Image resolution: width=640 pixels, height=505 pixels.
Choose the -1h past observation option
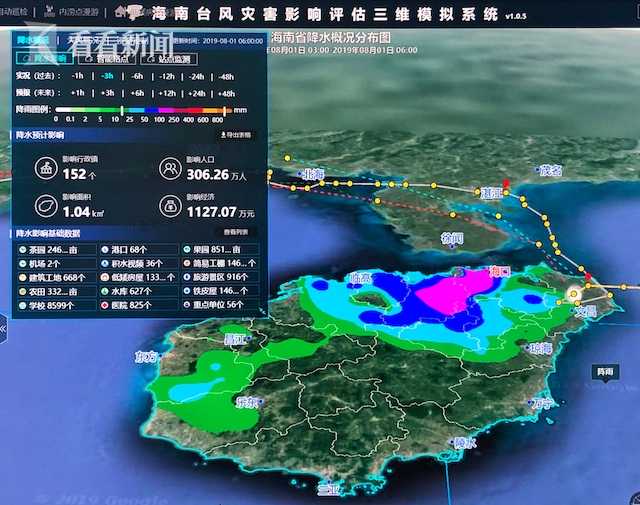[x=78, y=76]
